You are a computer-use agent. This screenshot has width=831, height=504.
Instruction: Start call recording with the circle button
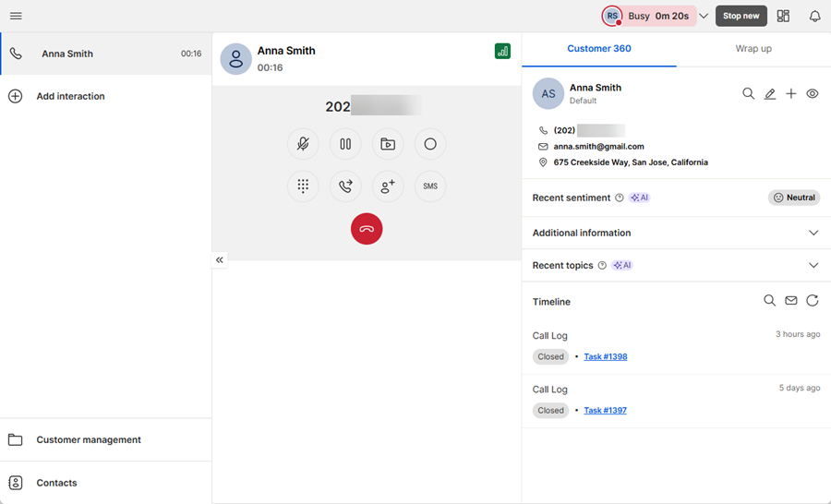(x=430, y=144)
